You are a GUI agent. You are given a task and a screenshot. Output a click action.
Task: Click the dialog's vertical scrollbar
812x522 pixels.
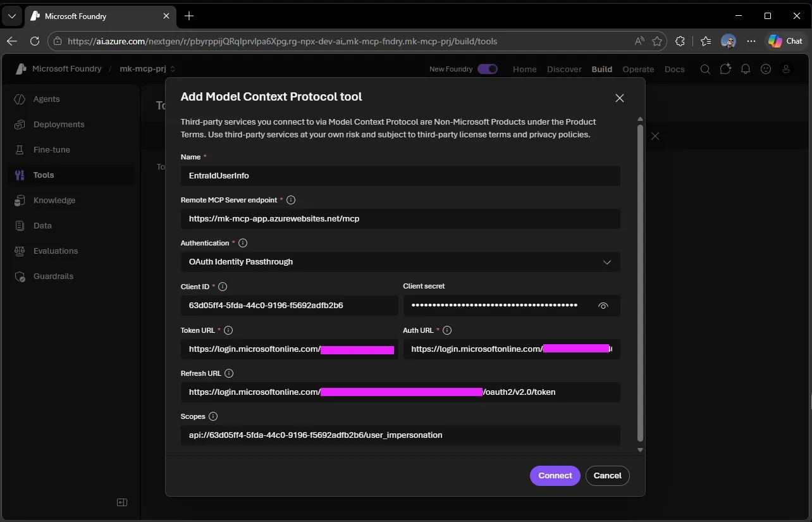click(640, 282)
